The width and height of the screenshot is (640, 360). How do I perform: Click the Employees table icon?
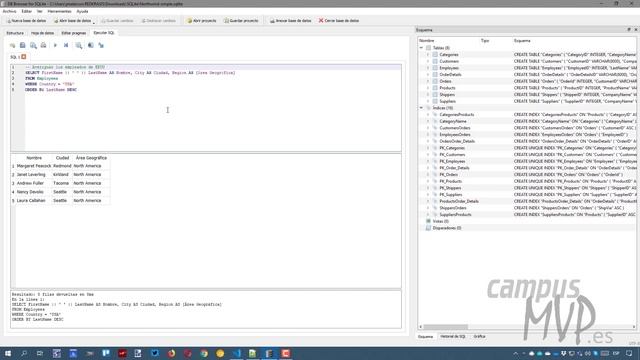tap(435, 68)
